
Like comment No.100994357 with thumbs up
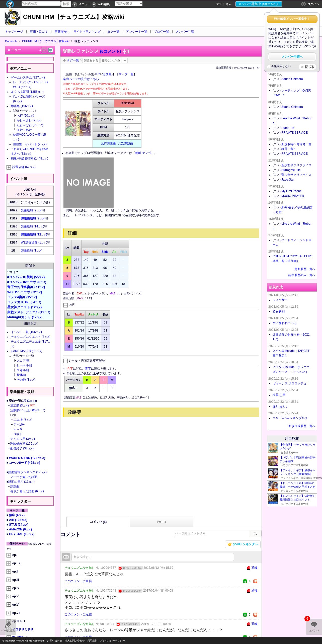(245, 581)
